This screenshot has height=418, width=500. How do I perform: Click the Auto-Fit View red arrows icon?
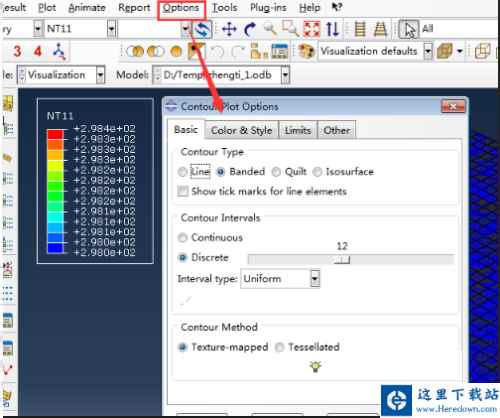pos(312,29)
